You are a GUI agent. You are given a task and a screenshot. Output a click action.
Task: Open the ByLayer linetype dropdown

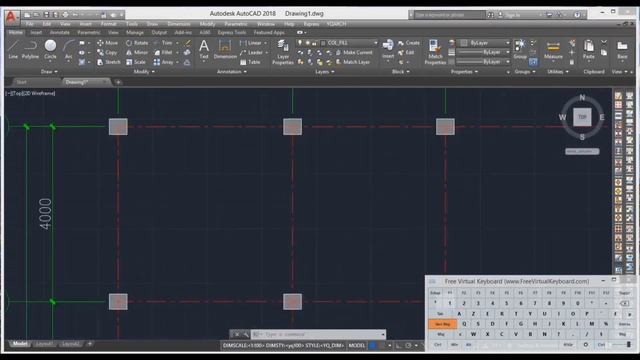coord(484,62)
